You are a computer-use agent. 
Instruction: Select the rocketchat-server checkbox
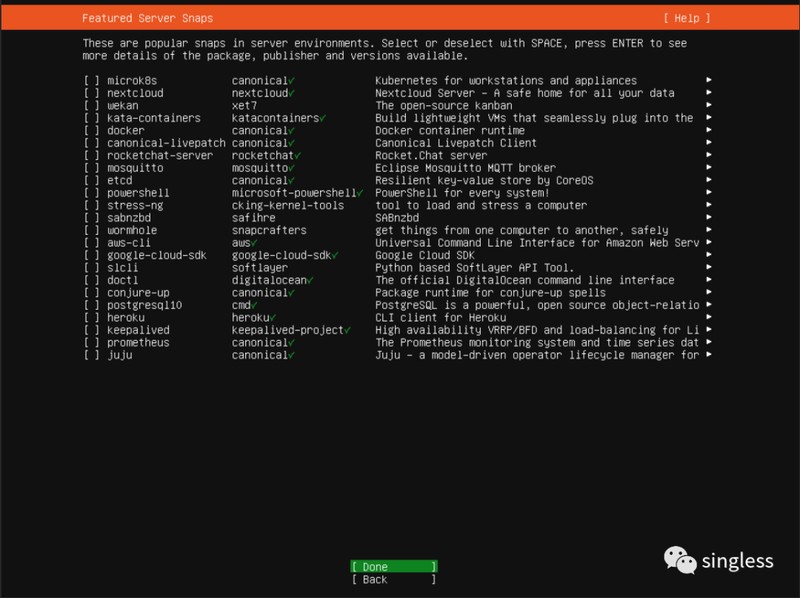click(92, 156)
